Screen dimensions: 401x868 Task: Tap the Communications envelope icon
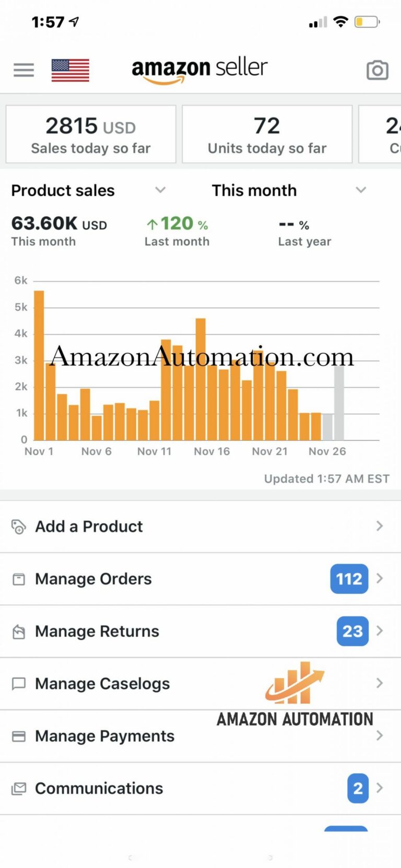click(19, 789)
